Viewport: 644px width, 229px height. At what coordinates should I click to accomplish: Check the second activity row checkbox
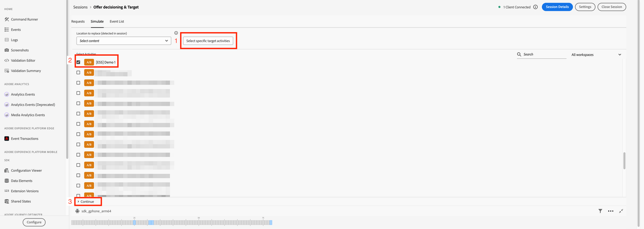click(78, 73)
